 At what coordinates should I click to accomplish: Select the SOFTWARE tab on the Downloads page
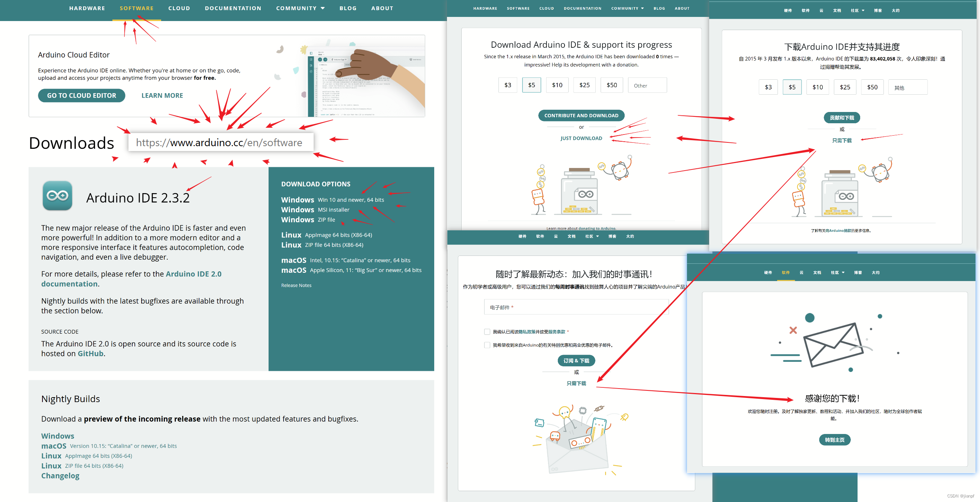click(137, 8)
